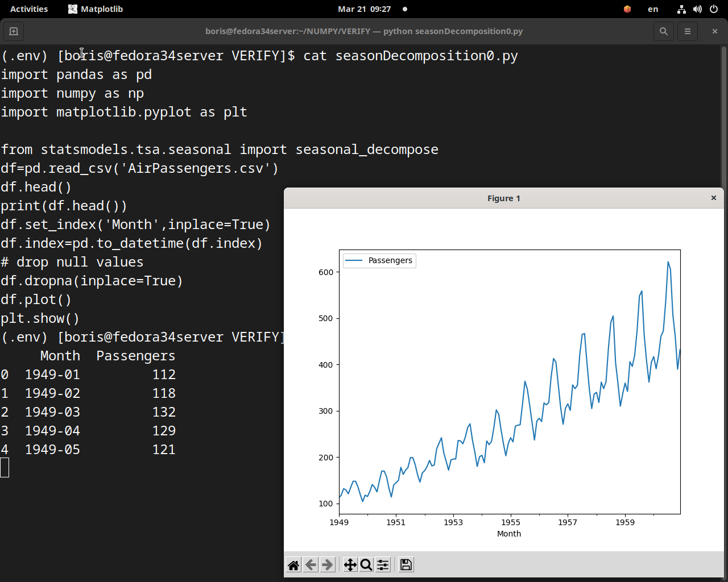Click the 1955 x-axis tick label
Viewport: 728px width, 582px height.
click(511, 522)
